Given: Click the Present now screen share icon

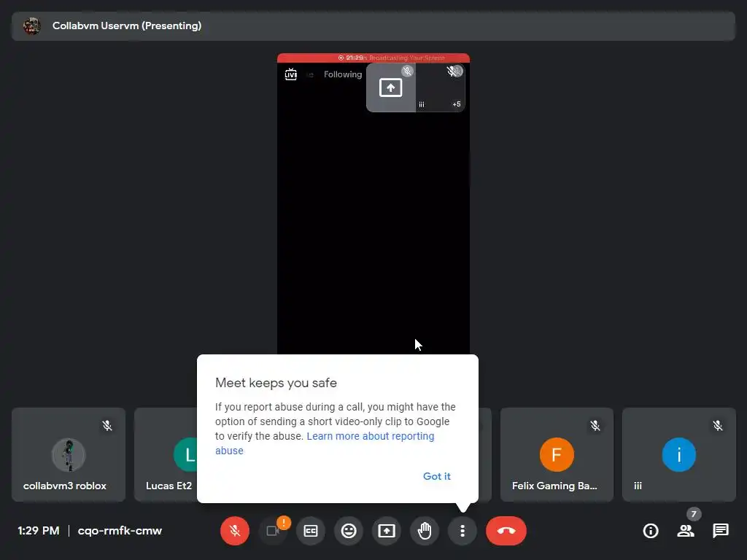Looking at the screenshot, I should point(387,531).
